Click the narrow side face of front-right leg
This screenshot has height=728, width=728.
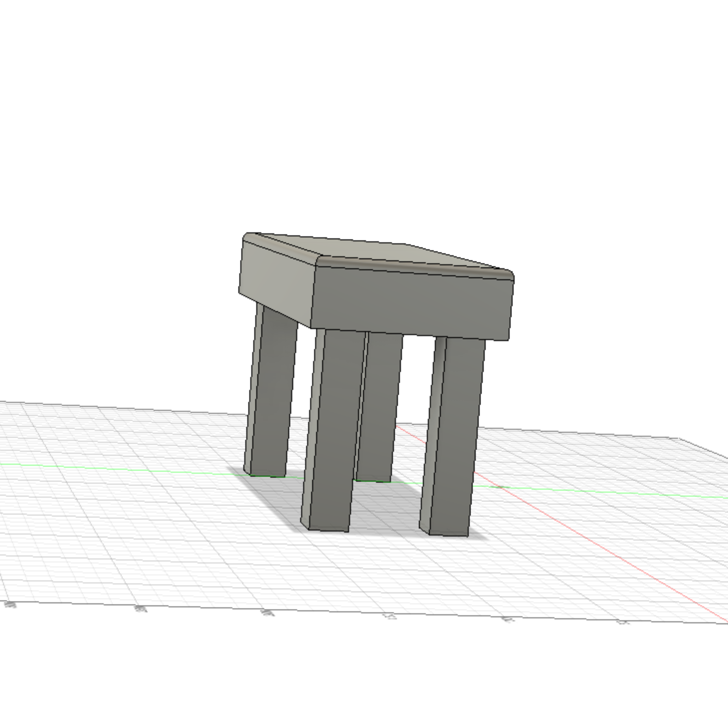pyautogui.click(x=433, y=434)
